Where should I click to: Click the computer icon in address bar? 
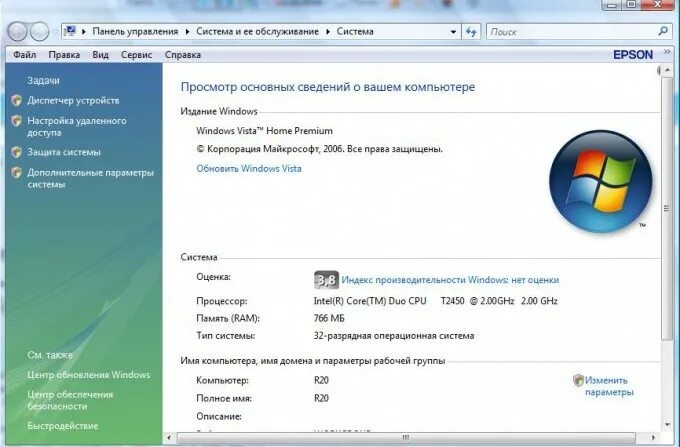tap(70, 31)
